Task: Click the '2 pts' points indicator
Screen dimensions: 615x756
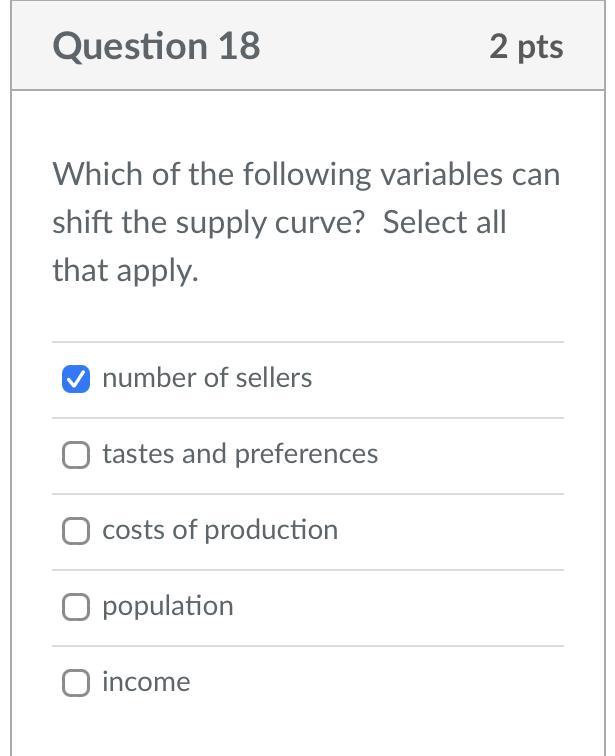Action: click(526, 47)
